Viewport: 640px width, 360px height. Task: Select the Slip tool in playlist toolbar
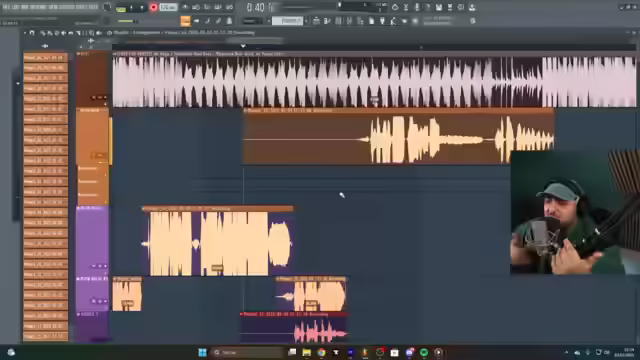point(70,33)
